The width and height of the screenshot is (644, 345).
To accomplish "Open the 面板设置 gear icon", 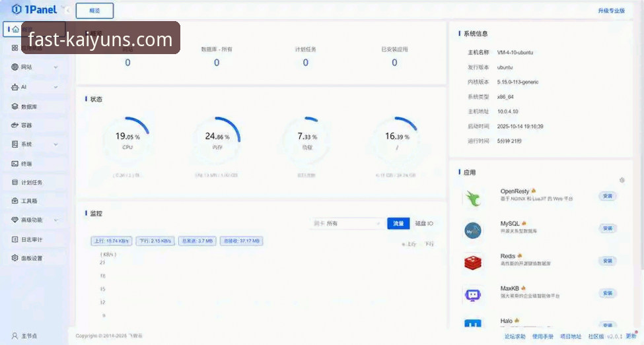I will point(15,258).
